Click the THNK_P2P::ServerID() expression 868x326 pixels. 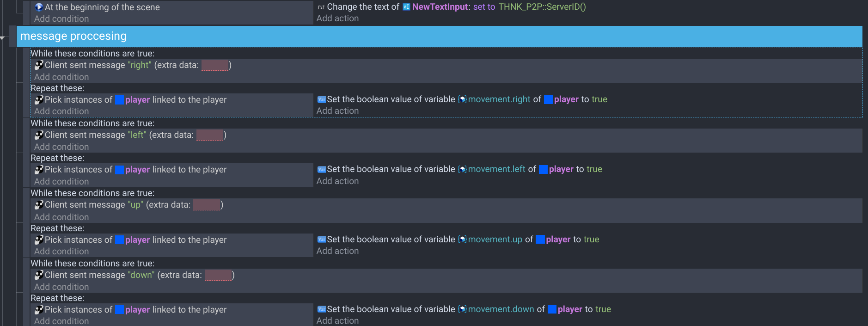coord(542,7)
